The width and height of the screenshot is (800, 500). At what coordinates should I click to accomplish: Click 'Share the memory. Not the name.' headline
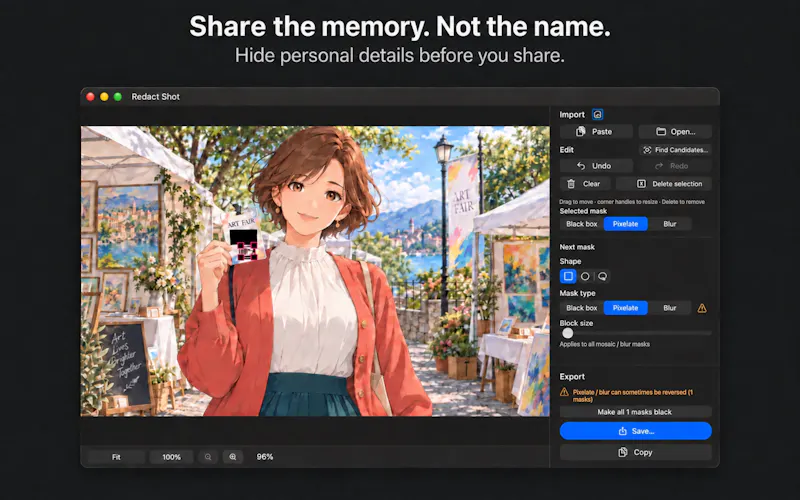[399, 27]
